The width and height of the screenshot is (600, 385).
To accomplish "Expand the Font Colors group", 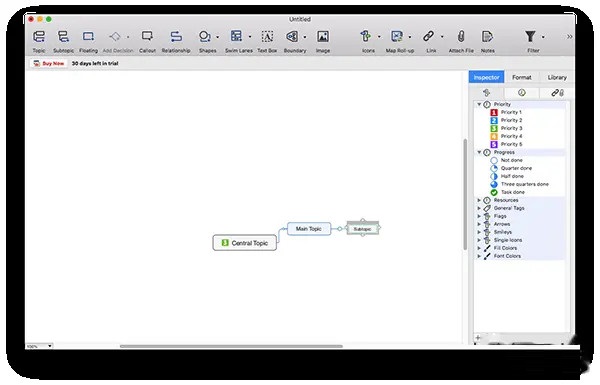I will pos(479,256).
